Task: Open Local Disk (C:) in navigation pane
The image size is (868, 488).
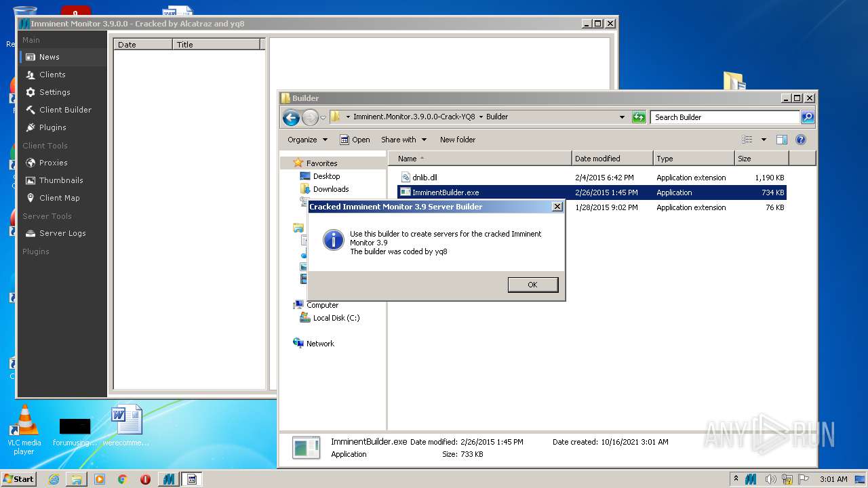Action: tap(336, 318)
